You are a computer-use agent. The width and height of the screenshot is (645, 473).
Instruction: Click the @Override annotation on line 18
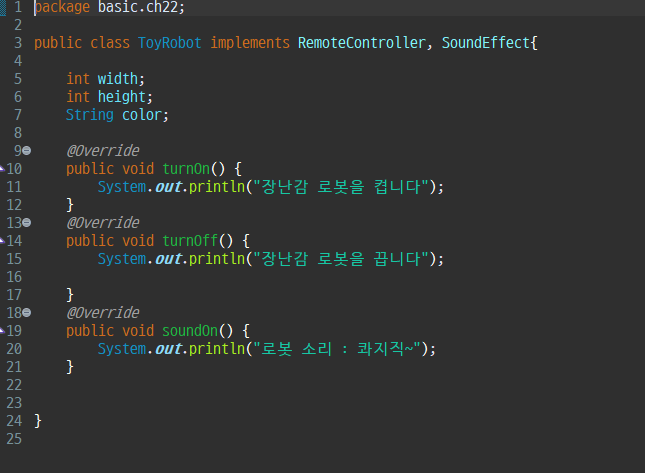point(103,313)
